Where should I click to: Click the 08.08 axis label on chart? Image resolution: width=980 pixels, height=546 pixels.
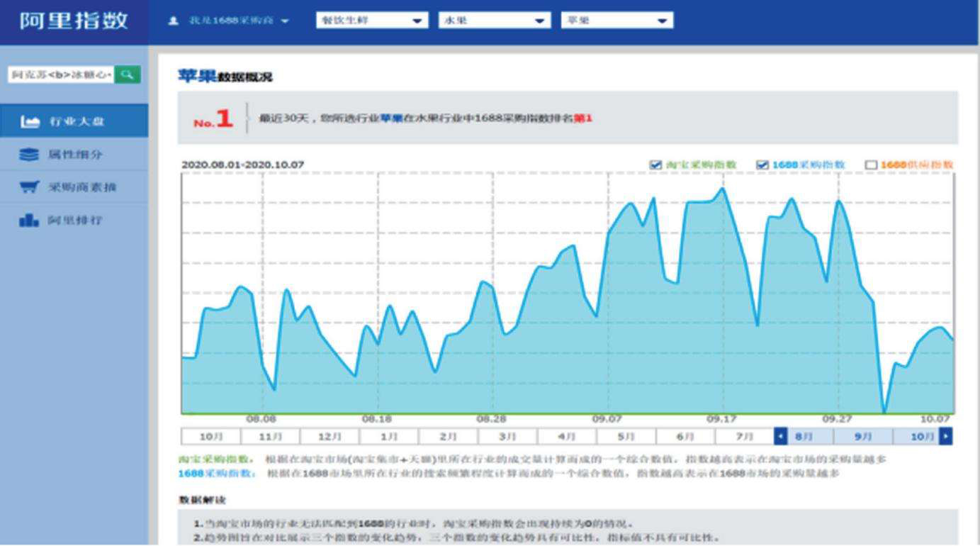pos(261,419)
